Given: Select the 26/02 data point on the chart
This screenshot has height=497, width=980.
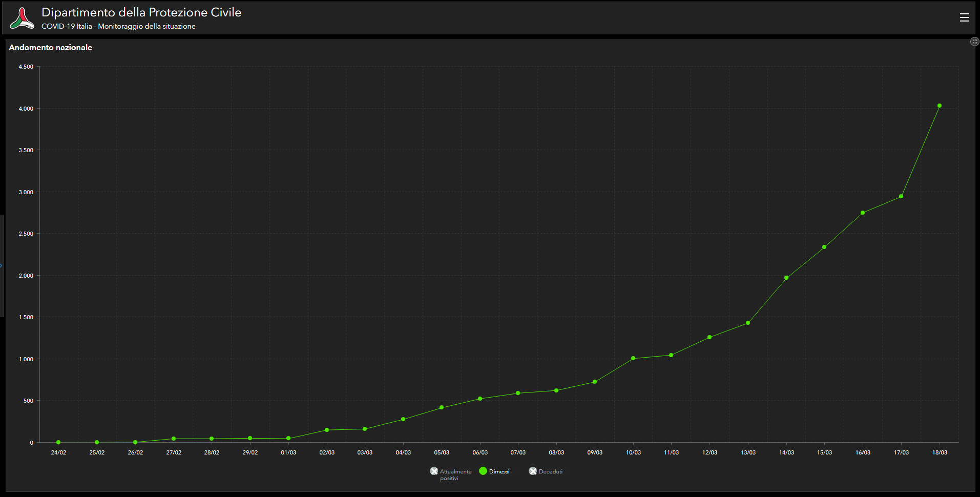Looking at the screenshot, I should (135, 442).
